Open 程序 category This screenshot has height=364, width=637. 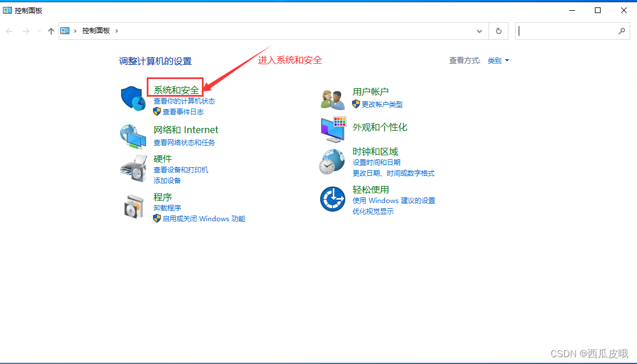(x=163, y=197)
